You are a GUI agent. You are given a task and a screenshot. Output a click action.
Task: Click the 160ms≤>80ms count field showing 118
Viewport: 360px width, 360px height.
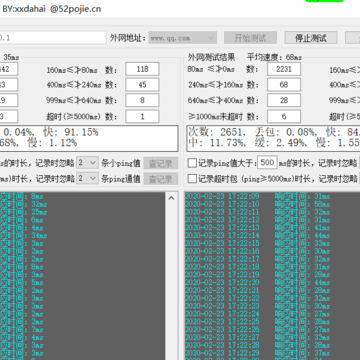142,69
